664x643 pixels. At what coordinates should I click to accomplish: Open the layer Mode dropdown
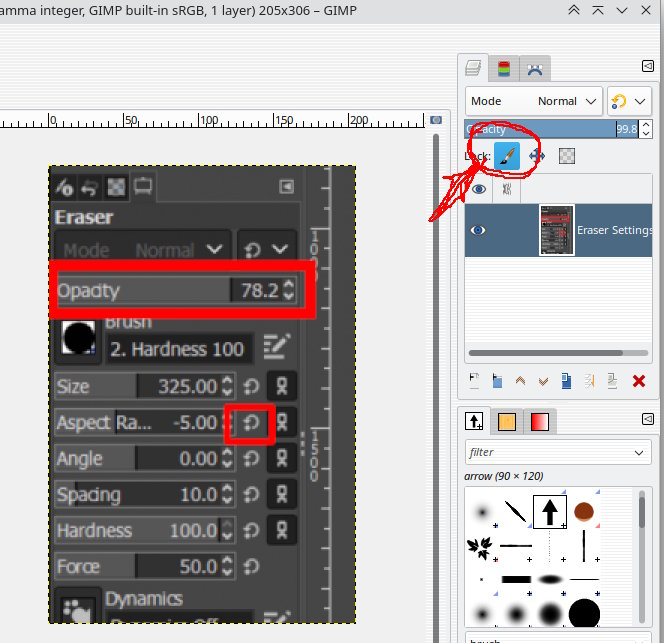[534, 101]
